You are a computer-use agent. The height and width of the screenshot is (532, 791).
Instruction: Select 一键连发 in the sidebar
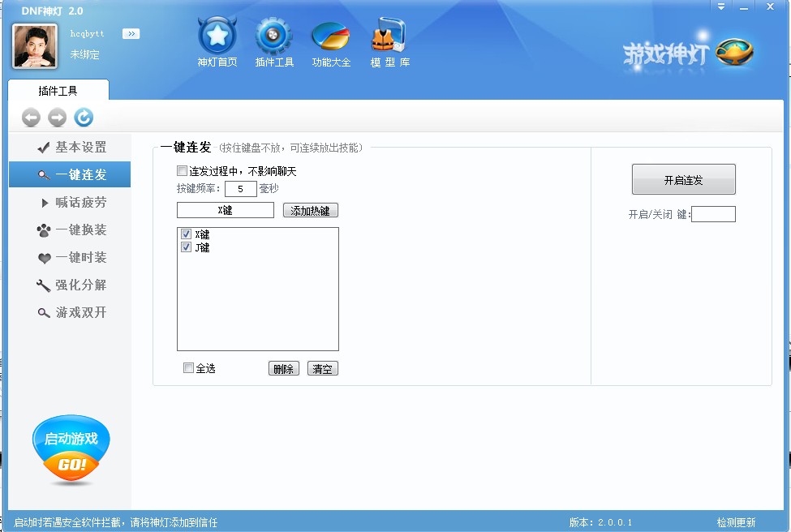(x=70, y=174)
